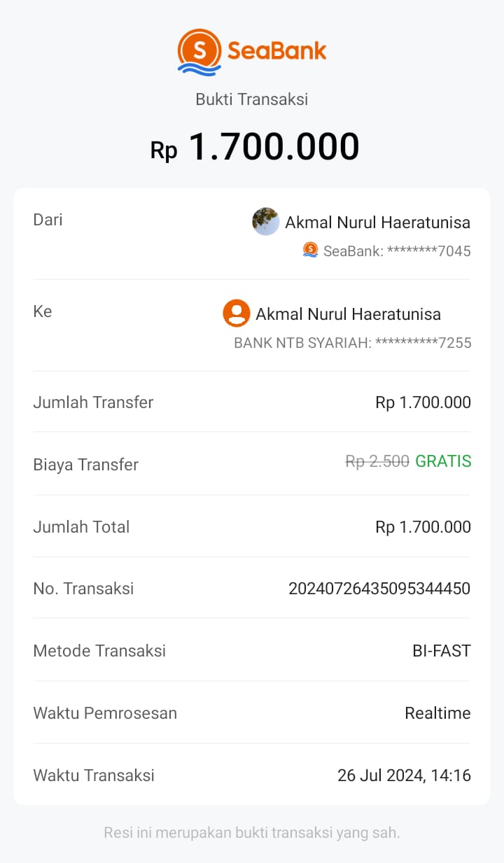
Task: Tap the sender's profile photo avatar
Action: point(265,222)
